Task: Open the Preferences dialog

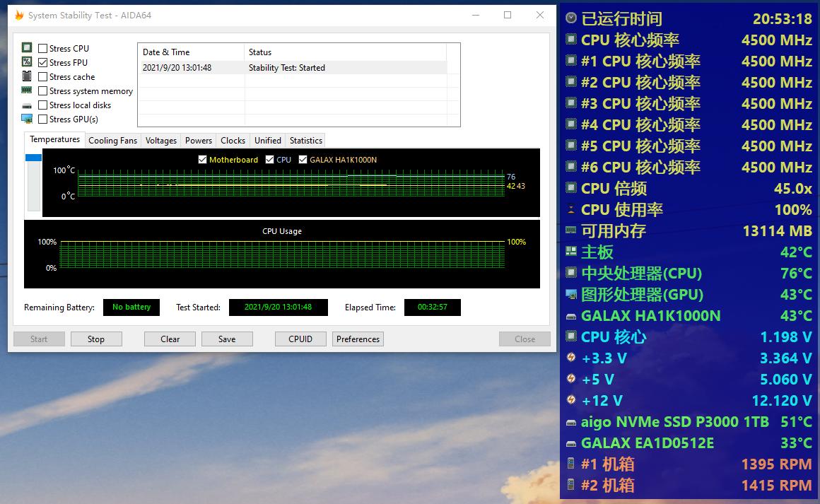Action: [358, 339]
